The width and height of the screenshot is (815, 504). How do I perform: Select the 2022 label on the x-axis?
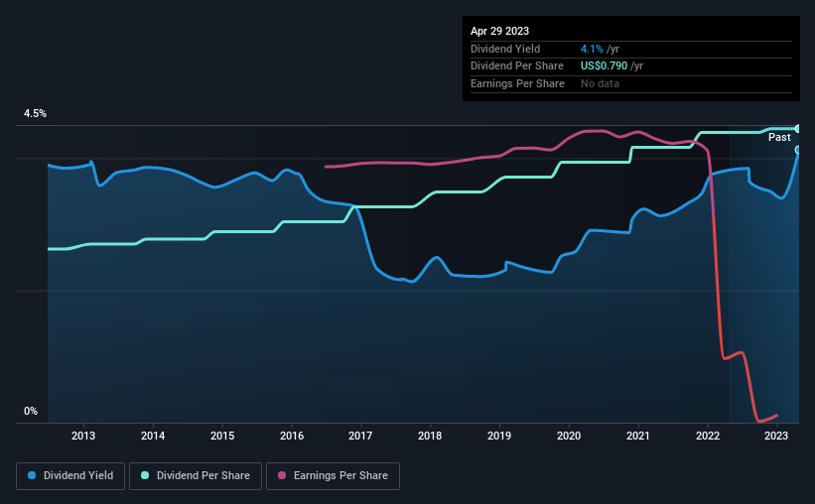(708, 436)
